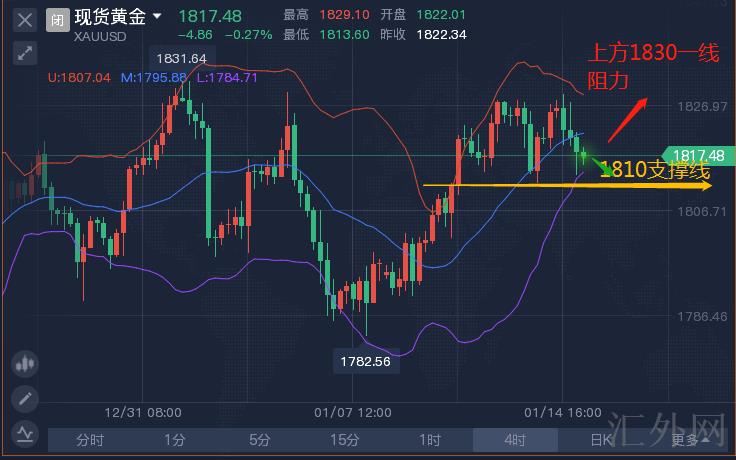Screen dimensions: 736x460
Task: Click the XAUUSD symbol code text
Action: [98, 36]
